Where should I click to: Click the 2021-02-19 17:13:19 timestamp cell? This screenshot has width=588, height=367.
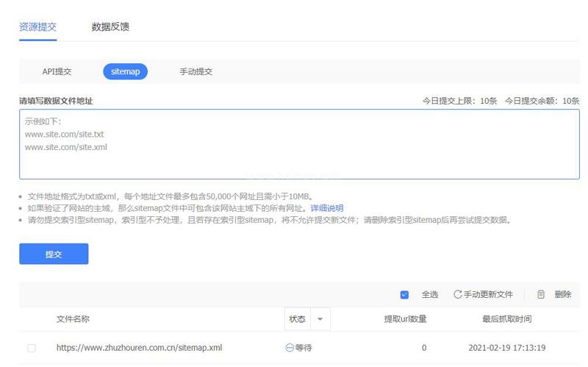[506, 347]
